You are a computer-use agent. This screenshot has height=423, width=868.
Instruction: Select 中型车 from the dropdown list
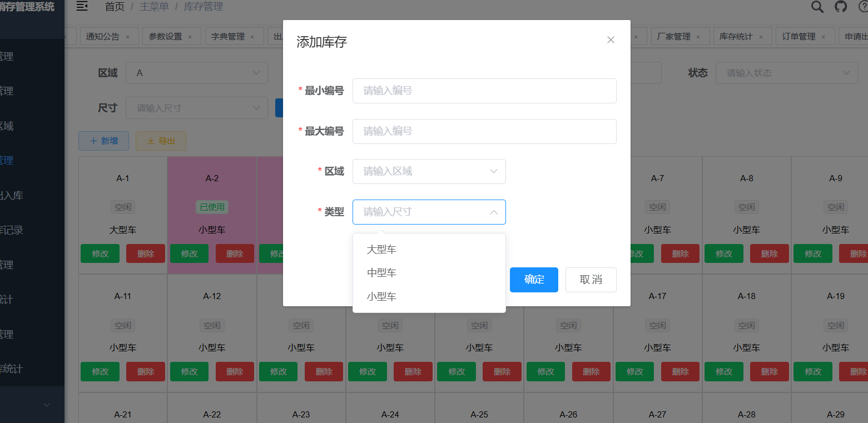429,273
